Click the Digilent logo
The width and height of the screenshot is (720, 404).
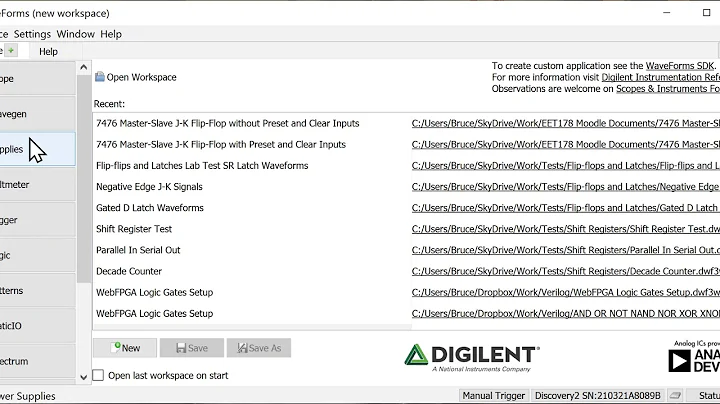coord(471,358)
